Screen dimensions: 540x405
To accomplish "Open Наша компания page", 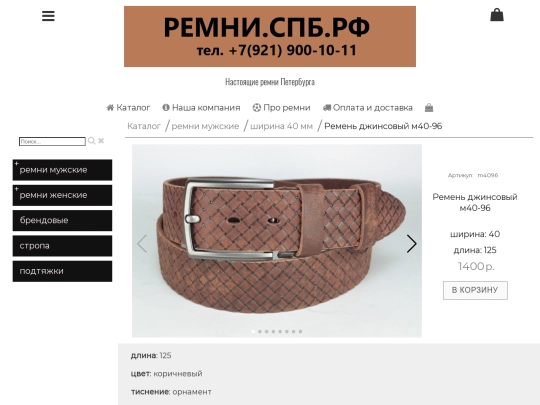I will (201, 108).
